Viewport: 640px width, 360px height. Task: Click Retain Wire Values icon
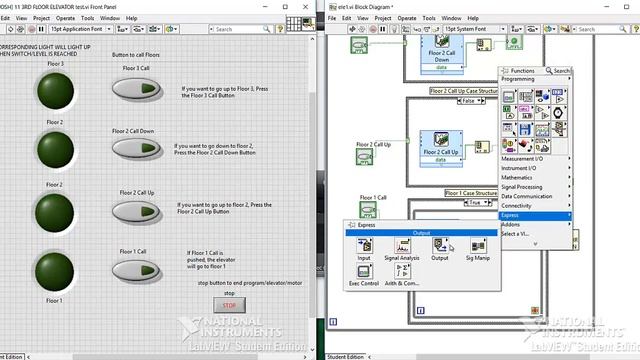tap(405, 29)
